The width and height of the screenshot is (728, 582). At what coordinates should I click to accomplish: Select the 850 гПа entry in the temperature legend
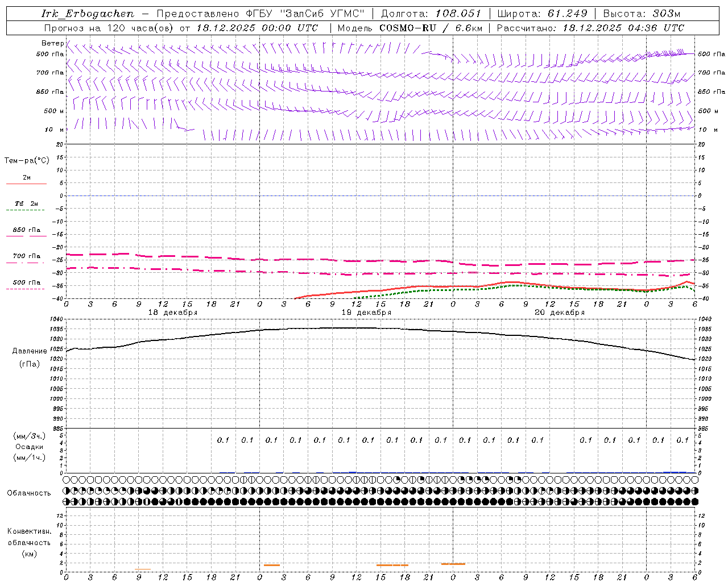27,230
